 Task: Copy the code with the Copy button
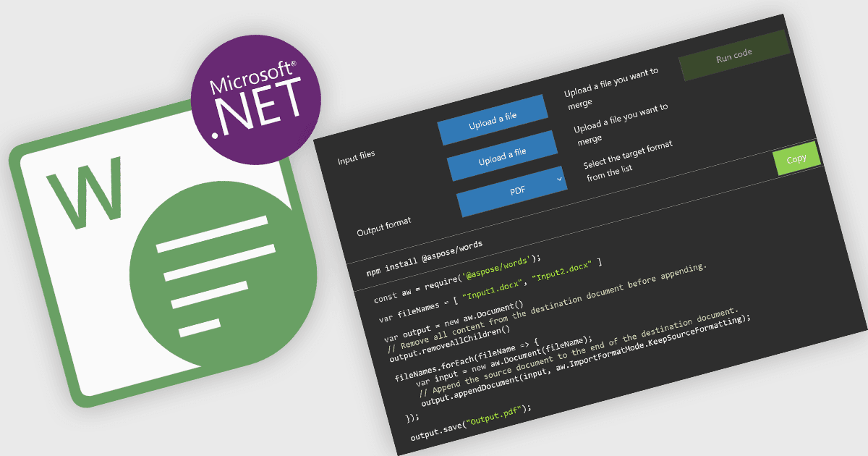(796, 159)
